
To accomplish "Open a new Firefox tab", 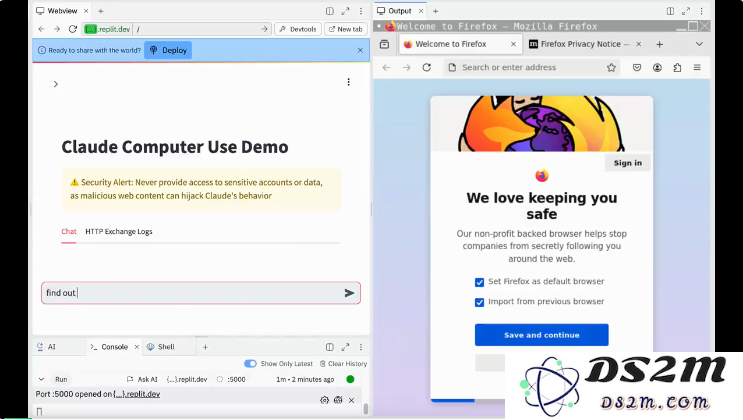I will pyautogui.click(x=660, y=44).
